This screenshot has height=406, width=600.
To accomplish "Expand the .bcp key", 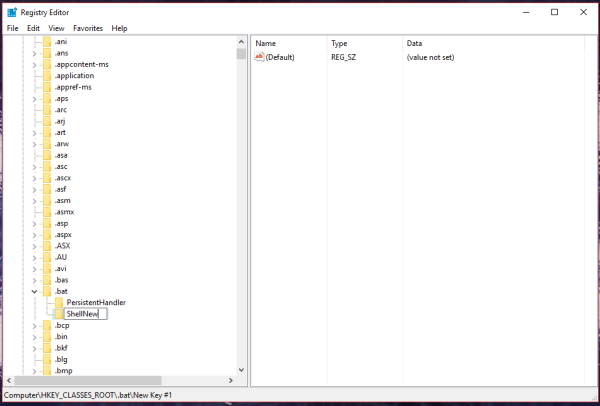I will coord(34,326).
